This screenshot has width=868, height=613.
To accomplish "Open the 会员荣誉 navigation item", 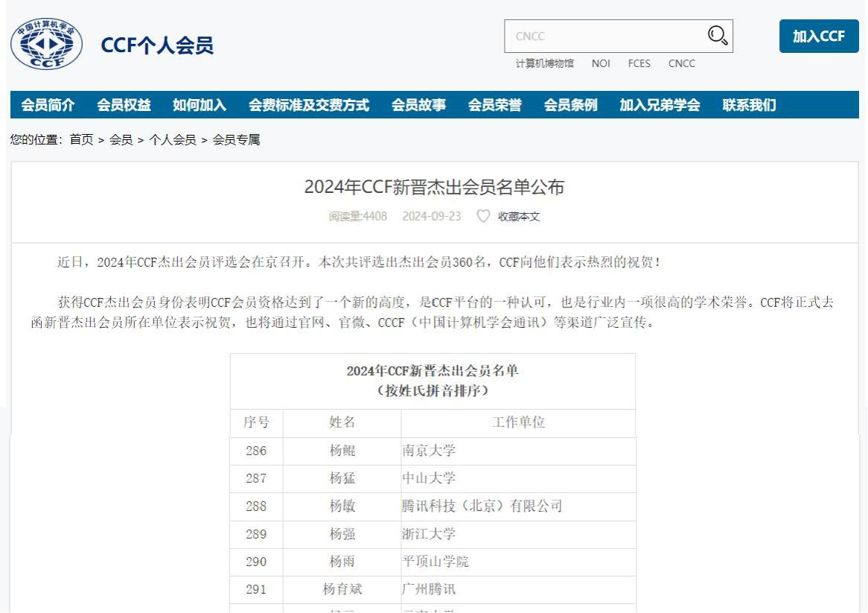I will tap(494, 106).
